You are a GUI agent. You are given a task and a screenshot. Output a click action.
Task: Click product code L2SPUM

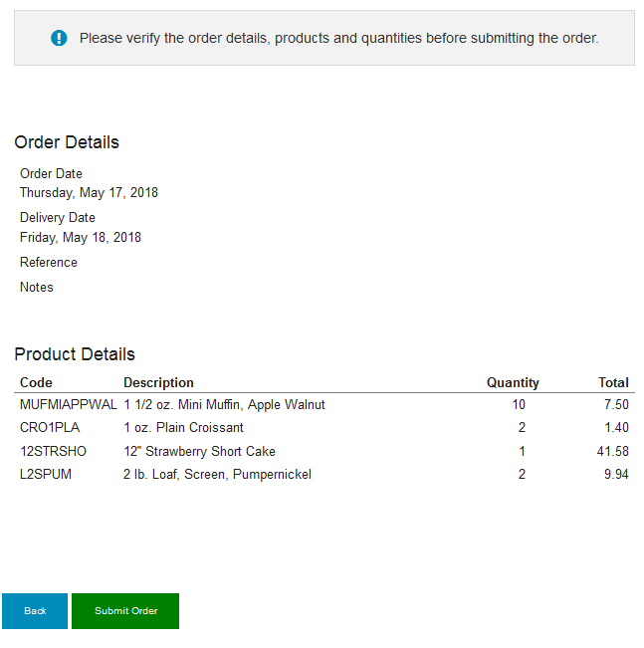[x=46, y=474]
